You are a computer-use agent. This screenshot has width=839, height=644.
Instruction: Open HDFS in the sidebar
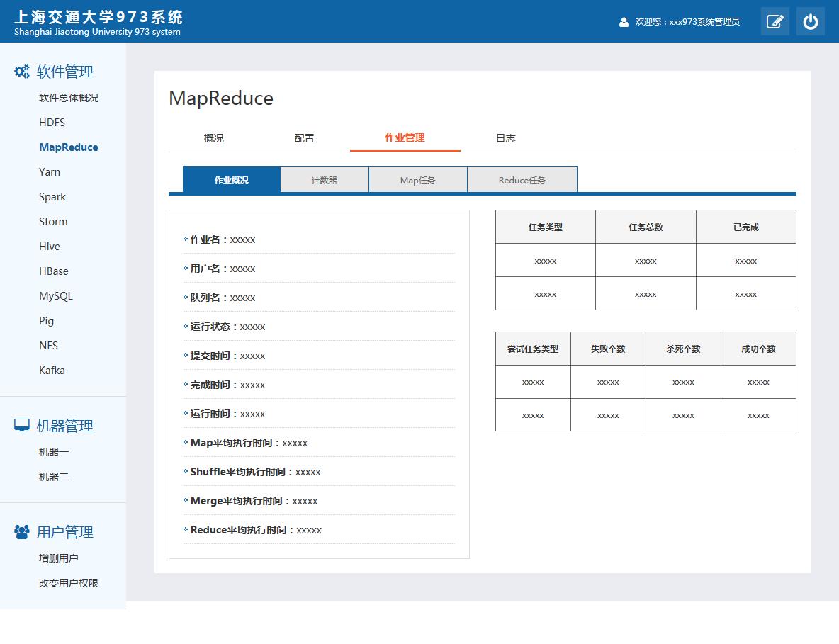click(x=52, y=123)
